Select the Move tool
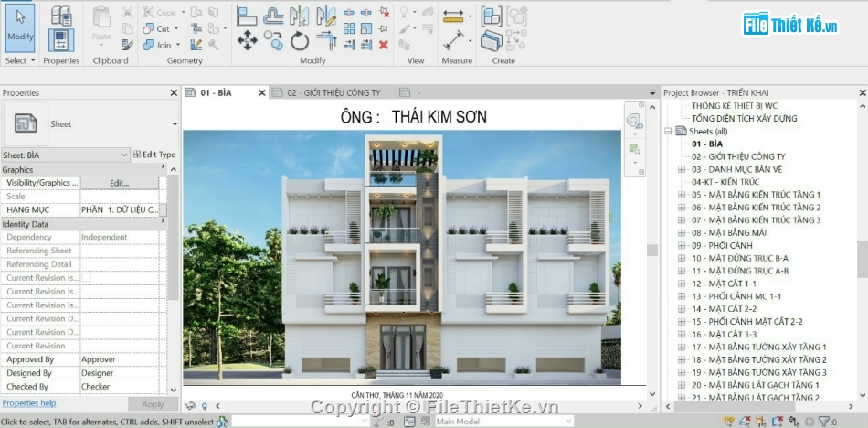 point(247,40)
